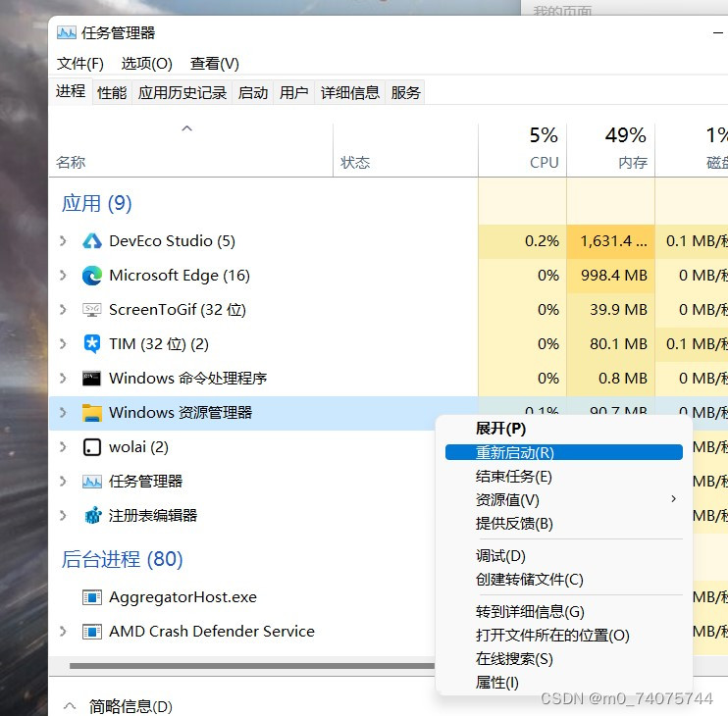The width and height of the screenshot is (728, 716).
Task: Open the 文件(F) menu
Action: pyautogui.click(x=80, y=64)
